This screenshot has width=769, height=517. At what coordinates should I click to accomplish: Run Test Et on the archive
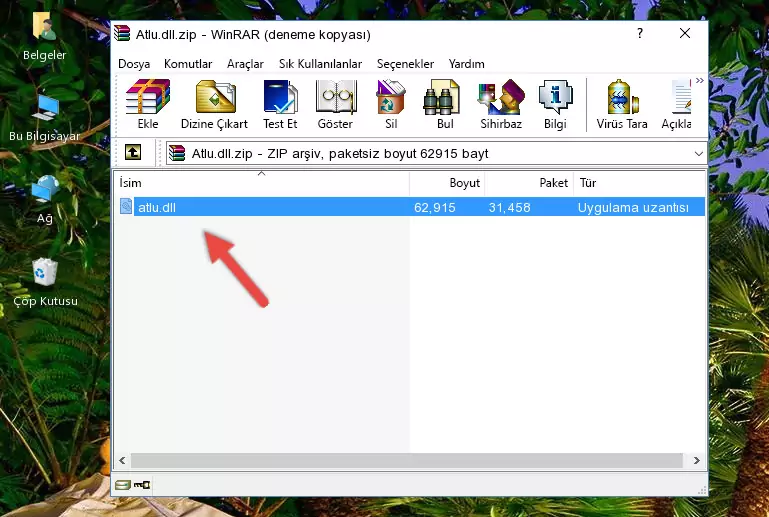[x=280, y=104]
